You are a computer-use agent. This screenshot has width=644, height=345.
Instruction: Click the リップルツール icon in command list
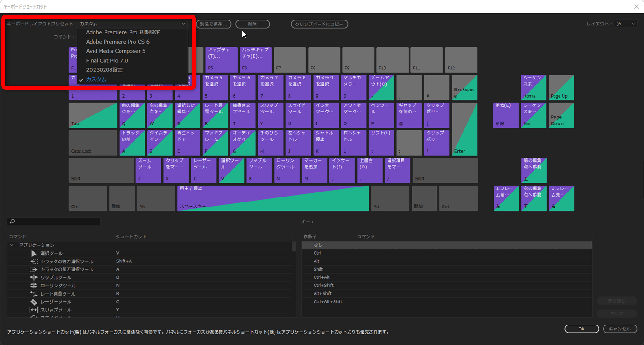click(34, 277)
